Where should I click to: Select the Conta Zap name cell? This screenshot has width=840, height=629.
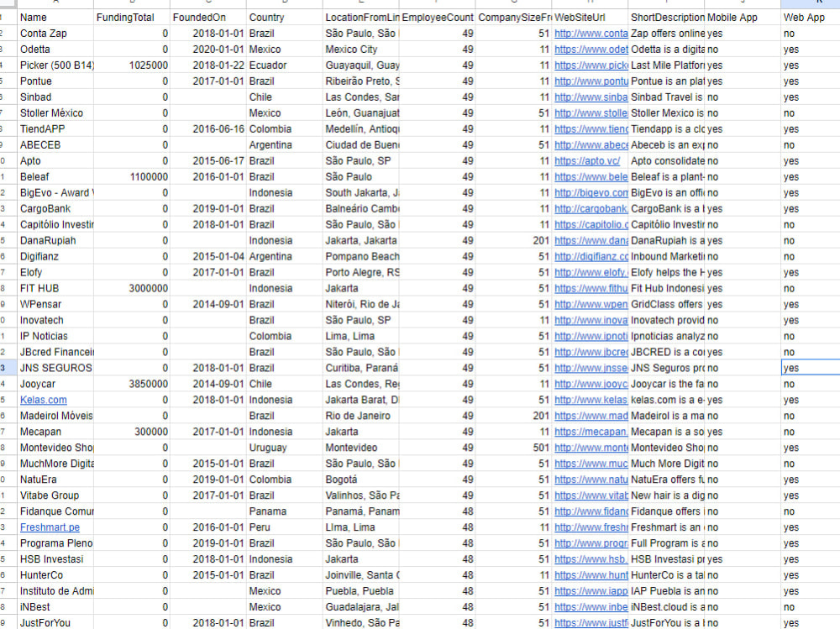click(x=55, y=34)
